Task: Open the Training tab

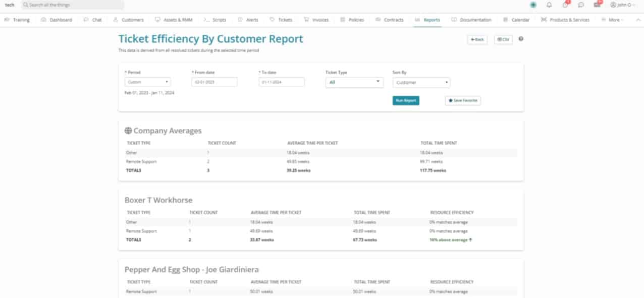Action: pyautogui.click(x=17, y=20)
